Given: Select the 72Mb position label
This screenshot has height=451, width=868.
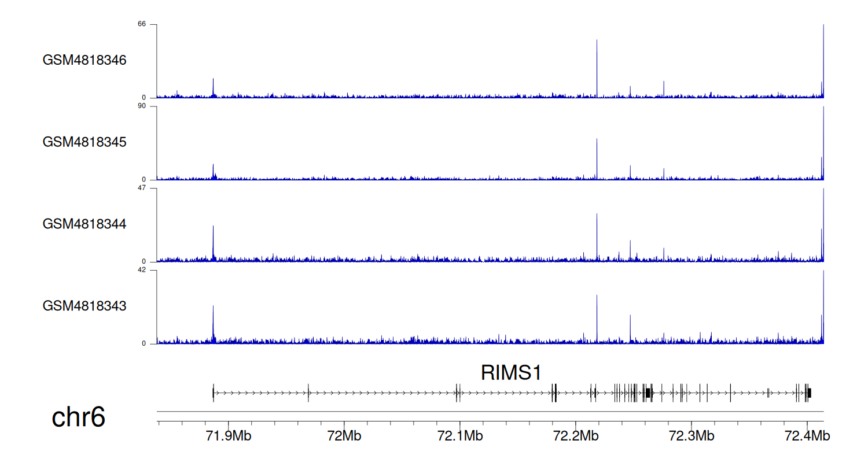Looking at the screenshot, I should pos(344,435).
